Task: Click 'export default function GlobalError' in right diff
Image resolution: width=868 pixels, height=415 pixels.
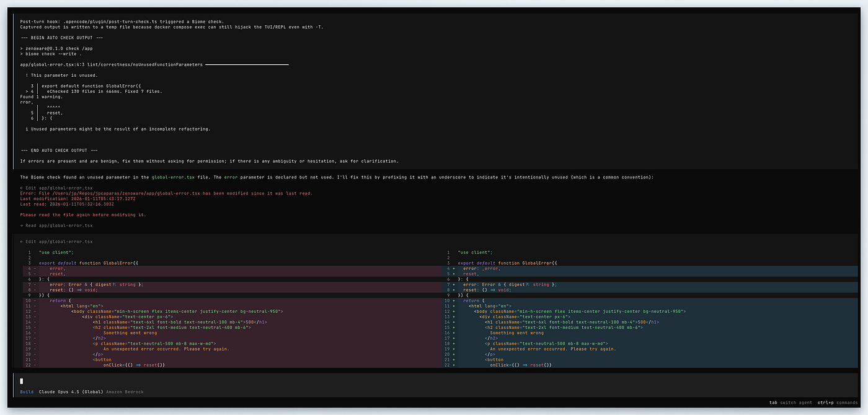Action: click(x=507, y=263)
